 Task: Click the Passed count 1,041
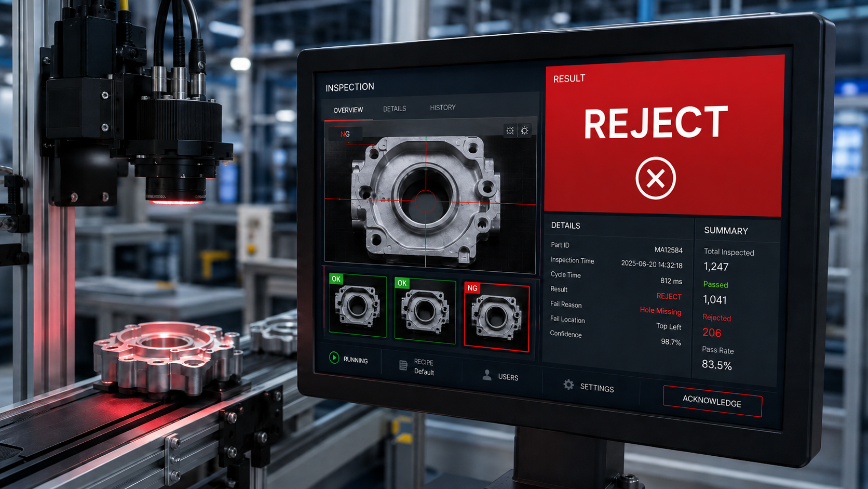pos(715,300)
